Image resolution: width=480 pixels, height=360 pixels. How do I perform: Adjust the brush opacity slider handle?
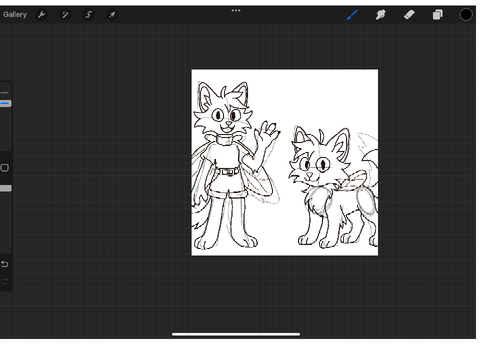5,189
